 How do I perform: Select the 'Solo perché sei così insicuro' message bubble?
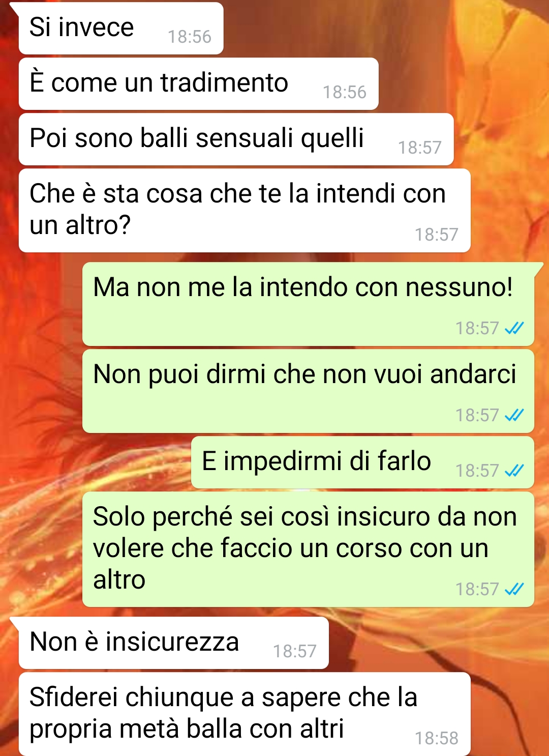point(308,549)
